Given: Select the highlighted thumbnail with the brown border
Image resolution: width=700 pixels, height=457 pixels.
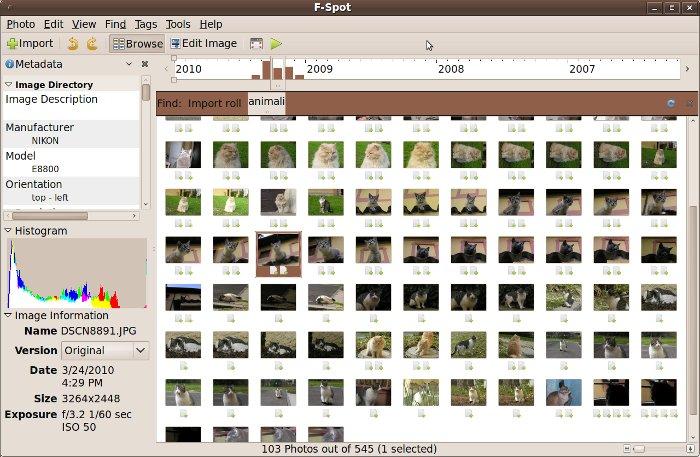Looking at the screenshot, I should coord(278,254).
